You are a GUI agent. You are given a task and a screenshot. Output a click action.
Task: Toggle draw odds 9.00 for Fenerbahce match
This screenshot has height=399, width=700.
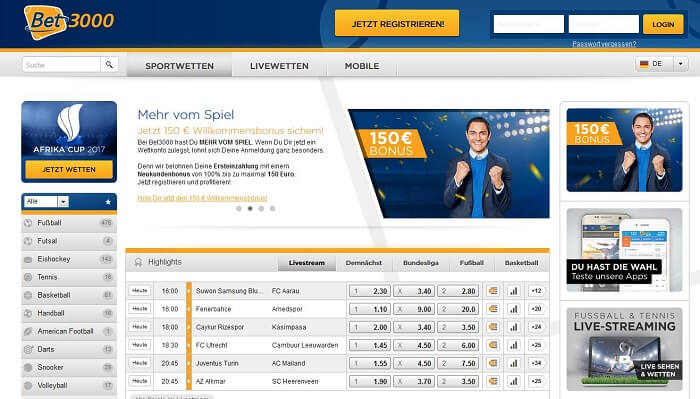(x=414, y=309)
